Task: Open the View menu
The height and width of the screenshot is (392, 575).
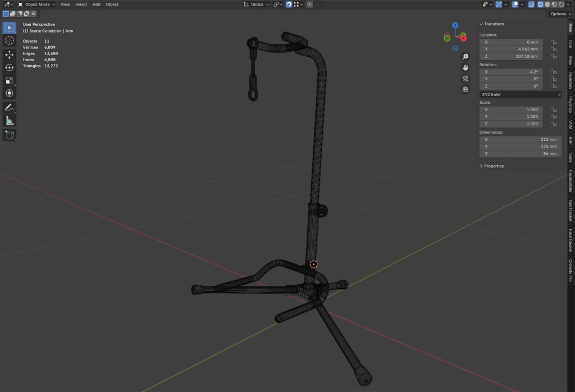Action: pos(65,4)
